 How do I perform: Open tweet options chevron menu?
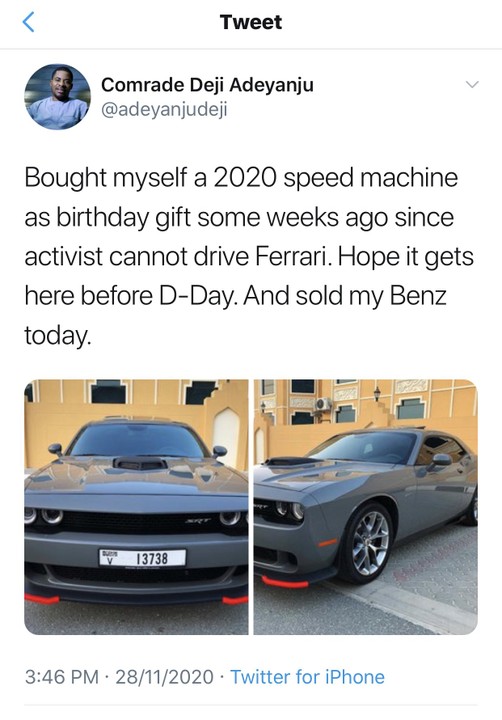(472, 84)
